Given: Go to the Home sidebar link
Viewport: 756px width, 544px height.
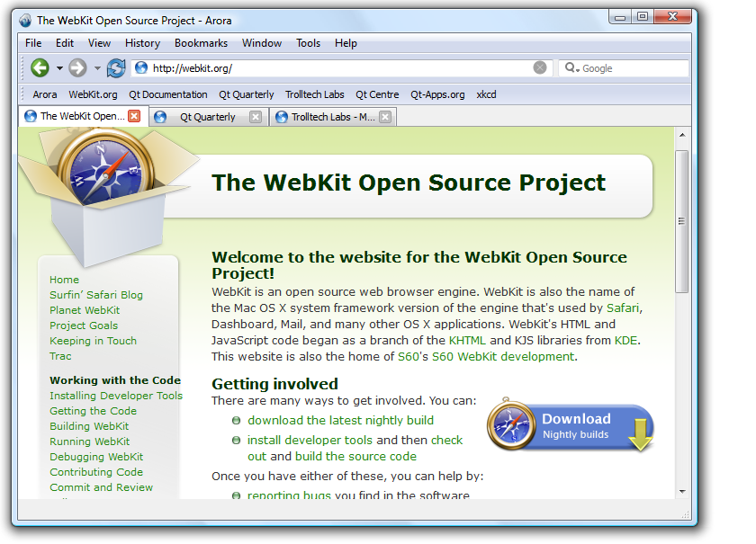Looking at the screenshot, I should point(64,280).
